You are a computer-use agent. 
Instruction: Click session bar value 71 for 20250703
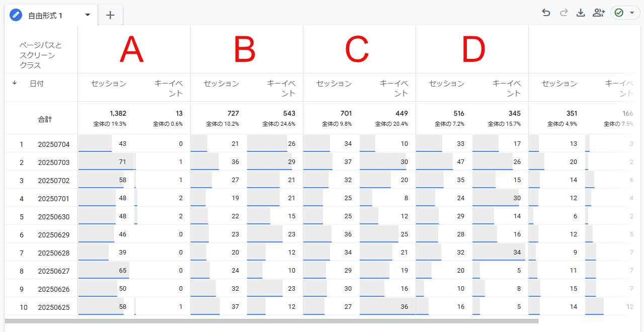pyautogui.click(x=122, y=162)
